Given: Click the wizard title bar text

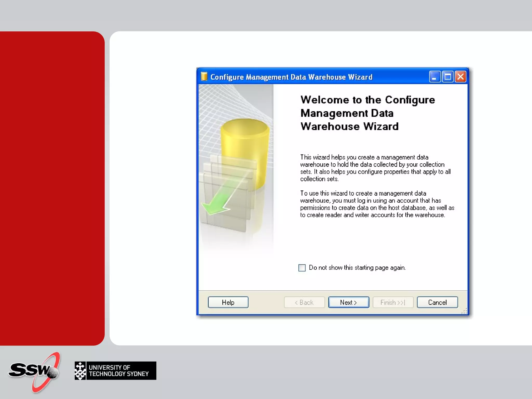Looking at the screenshot, I should [291, 77].
